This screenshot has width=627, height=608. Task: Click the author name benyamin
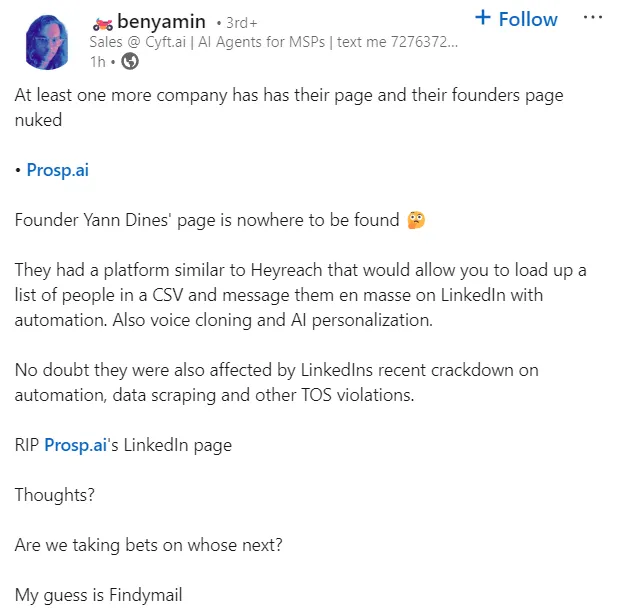161,21
